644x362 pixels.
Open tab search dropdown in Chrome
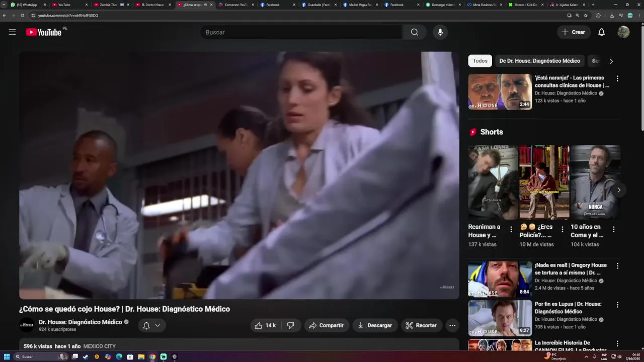pyautogui.click(x=4, y=5)
